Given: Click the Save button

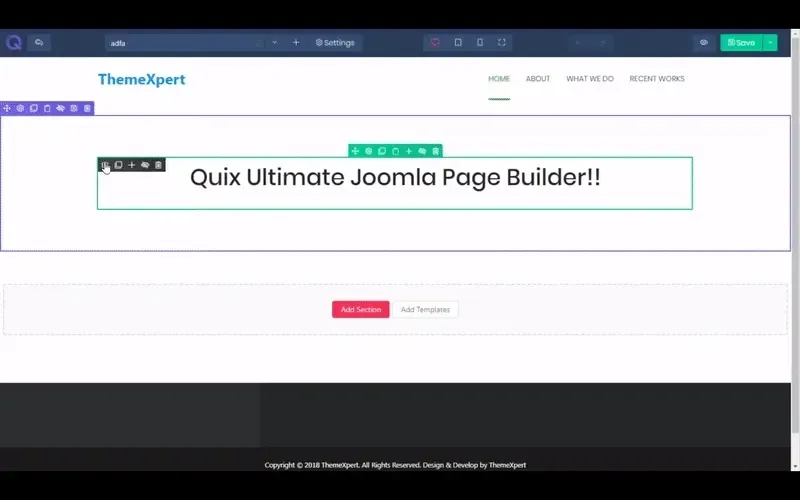Looking at the screenshot, I should pyautogui.click(x=741, y=42).
